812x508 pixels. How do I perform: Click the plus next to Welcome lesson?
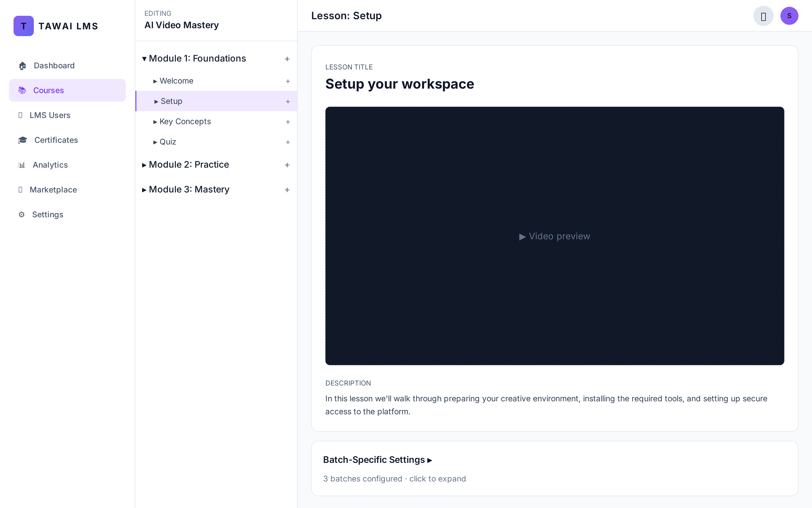point(288,81)
